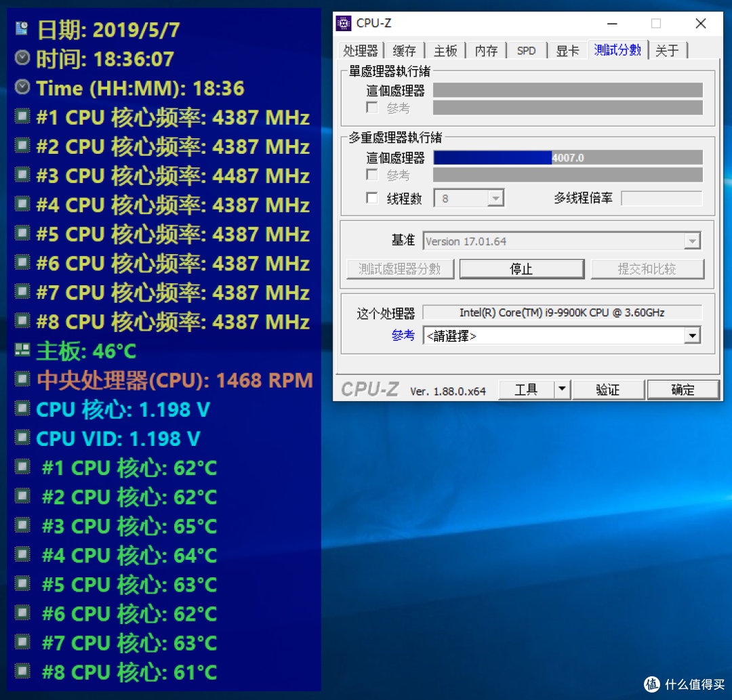Image resolution: width=732 pixels, height=700 pixels.
Task: Click chip icon for #1 CPU 核心频率
Action: pyautogui.click(x=22, y=116)
